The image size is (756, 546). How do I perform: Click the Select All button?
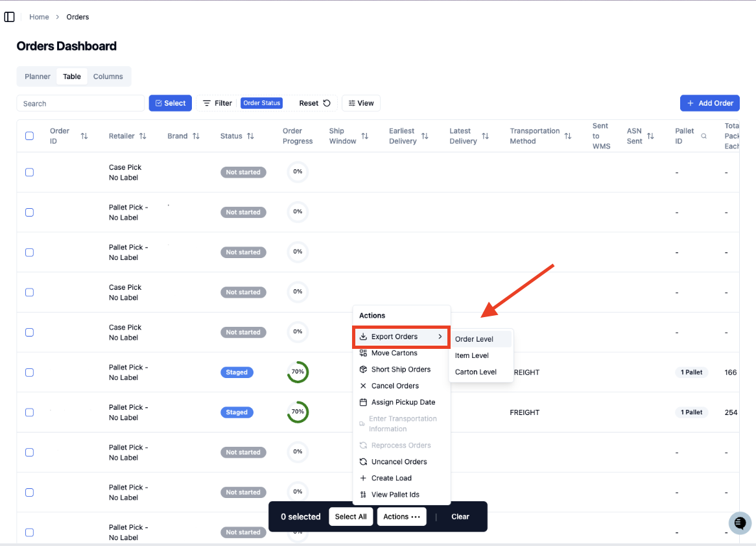[x=351, y=517]
